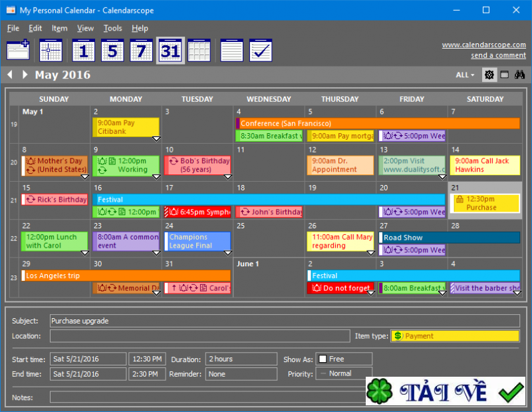Open the Item menu
Viewport: 532px width, 412px height.
[x=59, y=28]
